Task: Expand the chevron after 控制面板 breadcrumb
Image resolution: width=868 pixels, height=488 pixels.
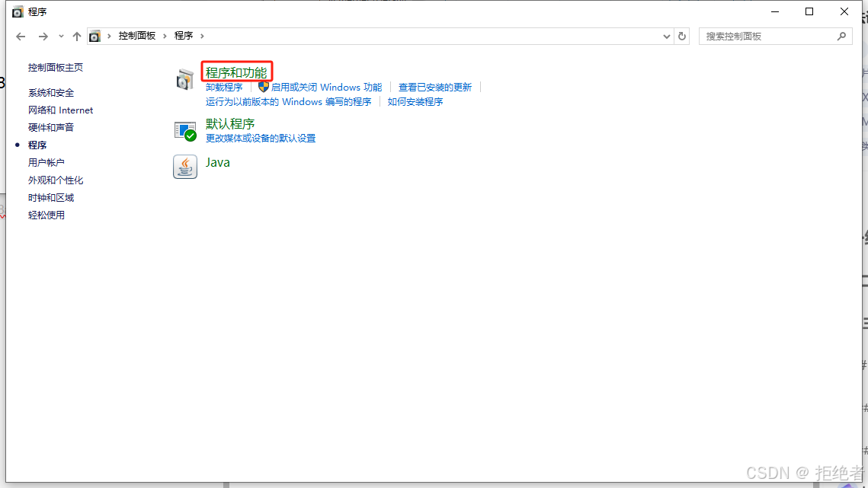Action: click(165, 36)
